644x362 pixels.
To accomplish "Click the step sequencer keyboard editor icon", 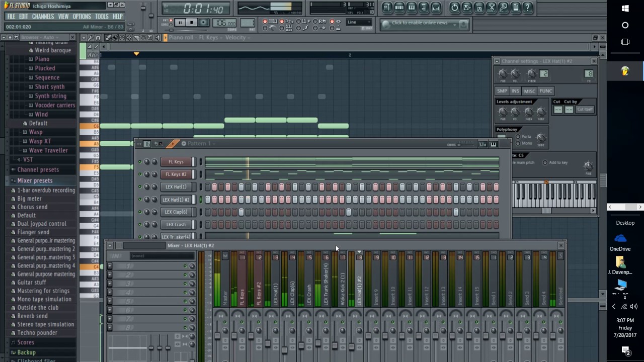I will coord(494,144).
